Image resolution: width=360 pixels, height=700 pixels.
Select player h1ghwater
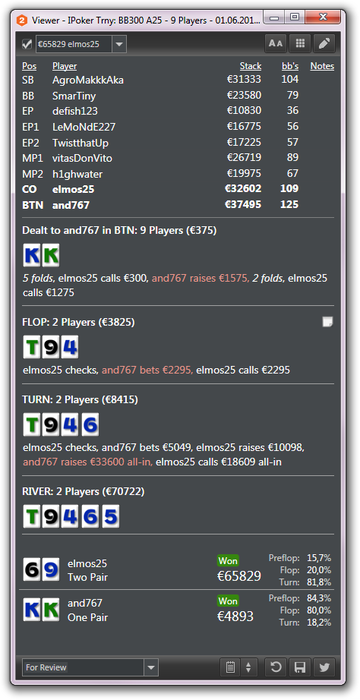coord(78,174)
